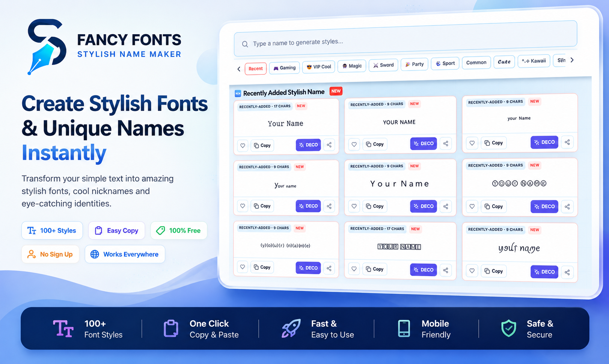Click the name generator search field
Image resolution: width=609 pixels, height=364 pixels.
coord(405,39)
